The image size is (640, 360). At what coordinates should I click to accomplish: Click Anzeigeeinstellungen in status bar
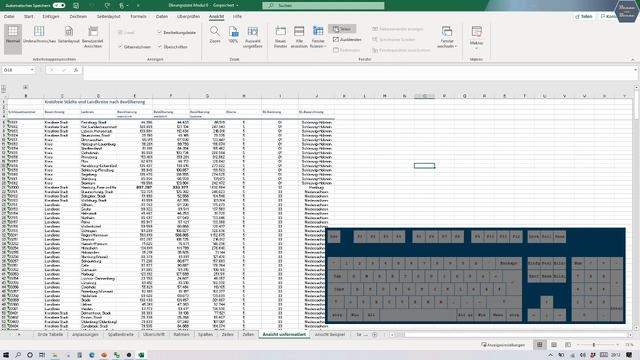(503, 345)
